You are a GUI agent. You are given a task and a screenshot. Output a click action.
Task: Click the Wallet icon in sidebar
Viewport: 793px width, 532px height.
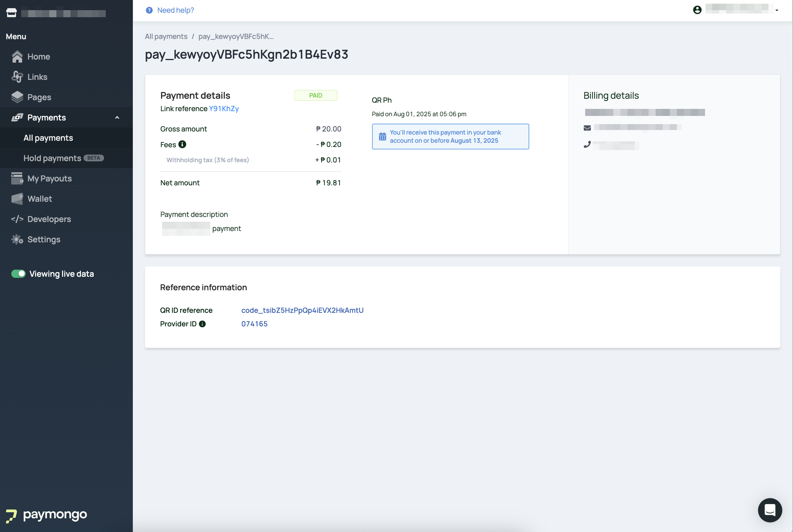17,199
